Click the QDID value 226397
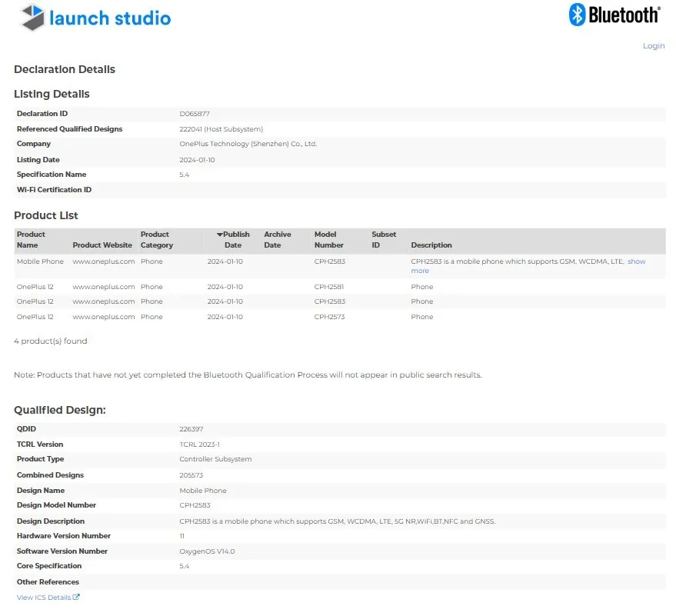Screen dimensions: 676x616 coord(191,429)
